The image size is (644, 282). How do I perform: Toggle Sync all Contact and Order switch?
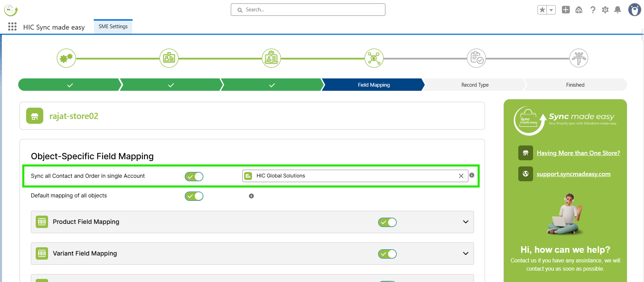[194, 176]
